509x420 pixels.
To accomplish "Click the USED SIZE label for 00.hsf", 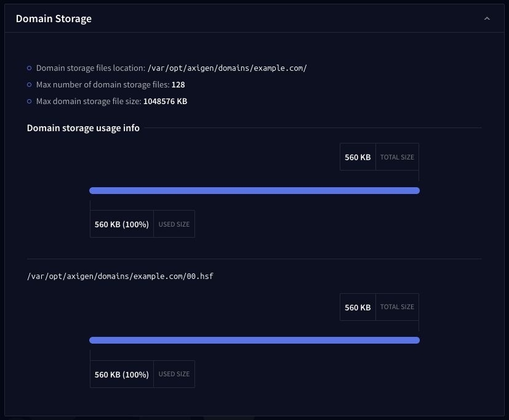I will click(x=174, y=374).
